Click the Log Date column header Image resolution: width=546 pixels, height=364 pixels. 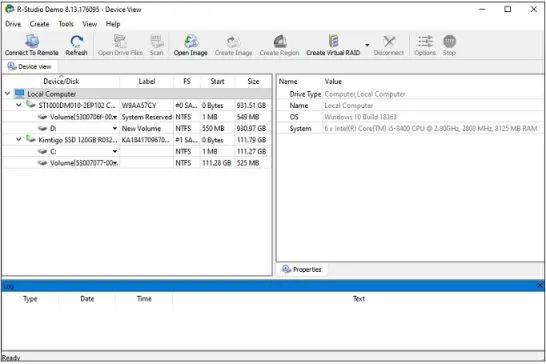(87, 299)
